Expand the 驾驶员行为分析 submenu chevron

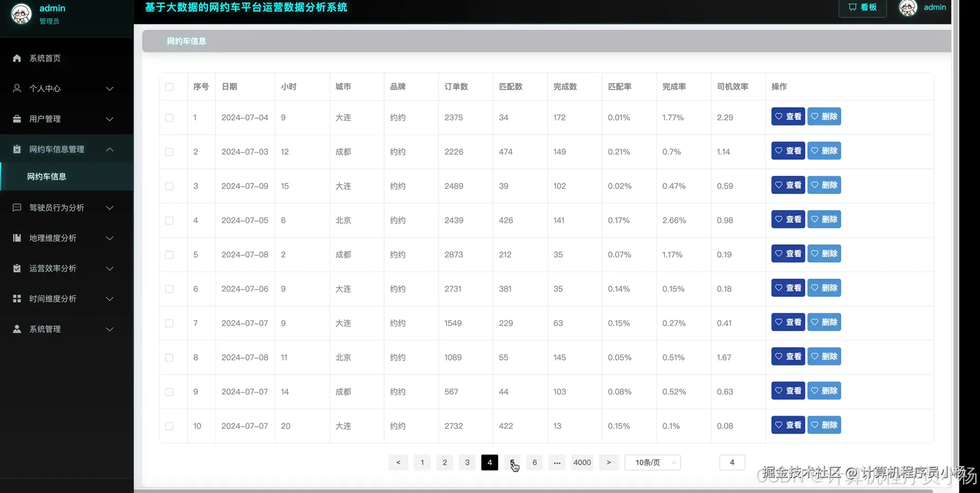110,208
